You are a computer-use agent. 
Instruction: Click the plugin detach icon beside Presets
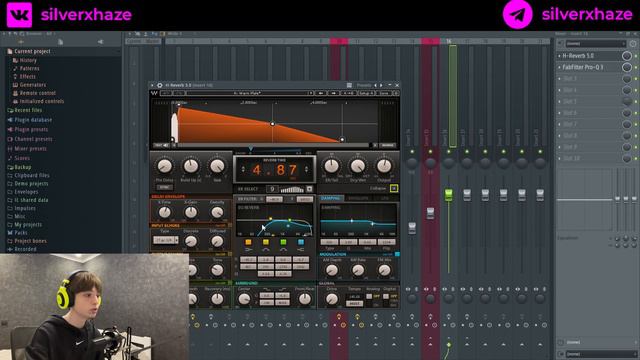(x=349, y=85)
